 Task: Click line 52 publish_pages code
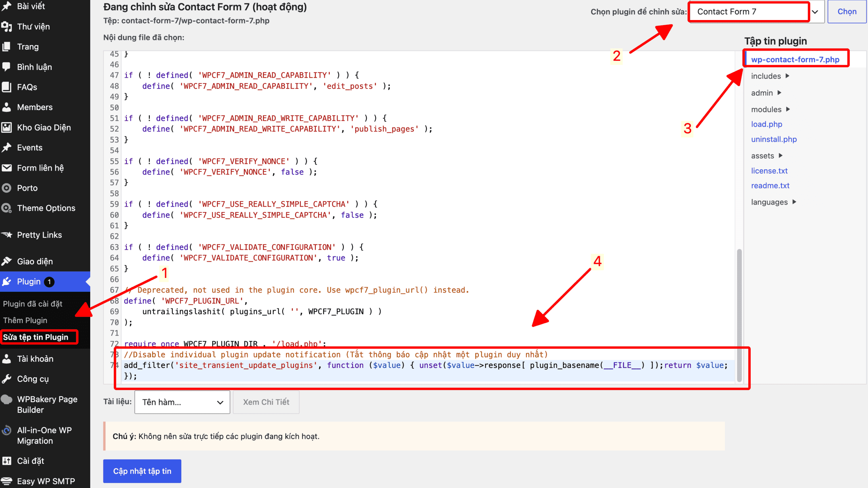coord(287,129)
